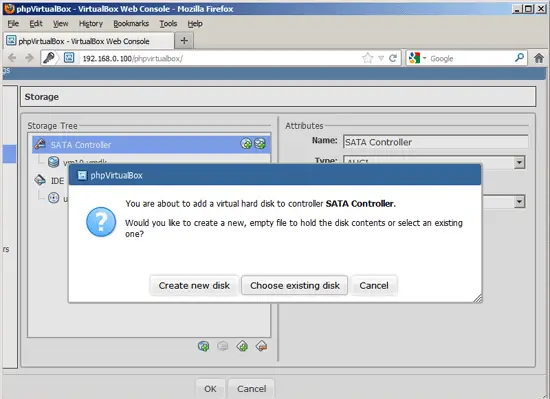Open the File menu
Screen dimensions: 550x399
(x=13, y=23)
